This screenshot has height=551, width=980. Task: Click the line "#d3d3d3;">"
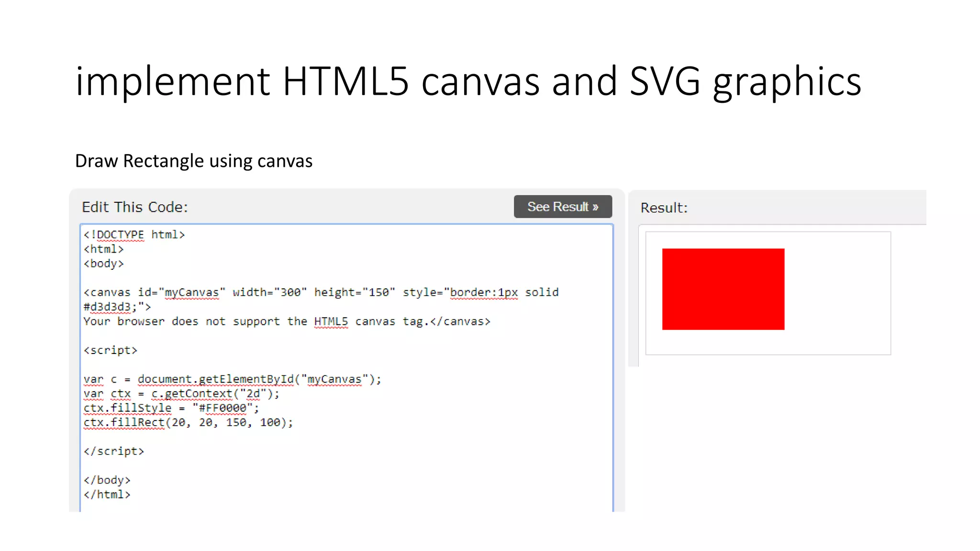[117, 307]
